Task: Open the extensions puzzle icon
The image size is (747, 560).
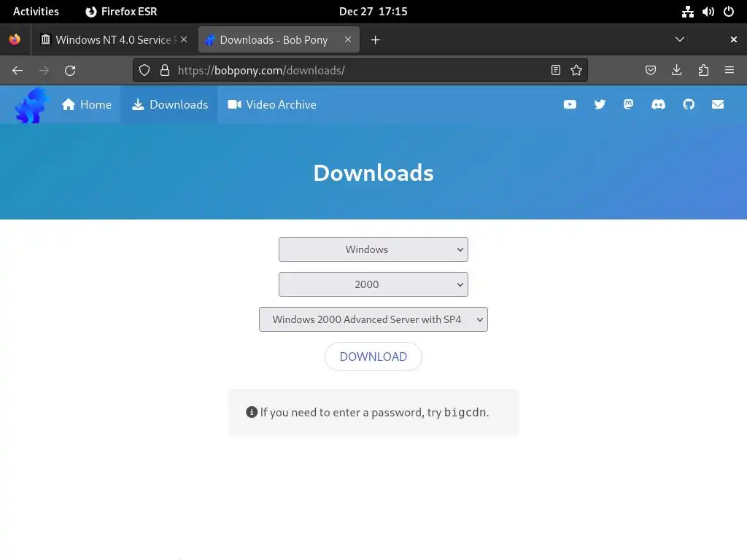Action: [703, 71]
